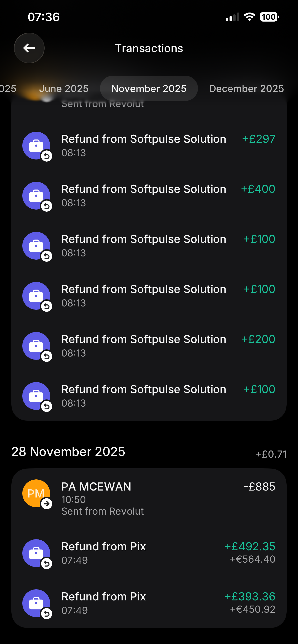Tap the 28 November 2025 date header
Image resolution: width=298 pixels, height=644 pixels.
click(x=68, y=452)
